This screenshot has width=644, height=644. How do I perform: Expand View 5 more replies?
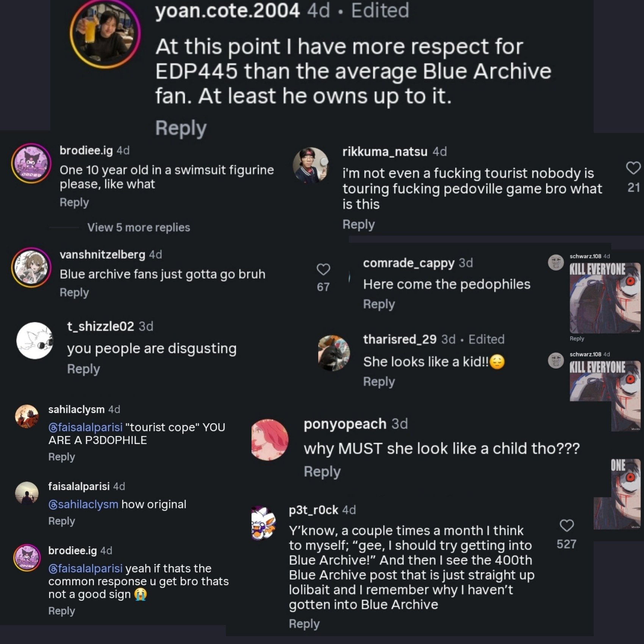[x=139, y=227]
